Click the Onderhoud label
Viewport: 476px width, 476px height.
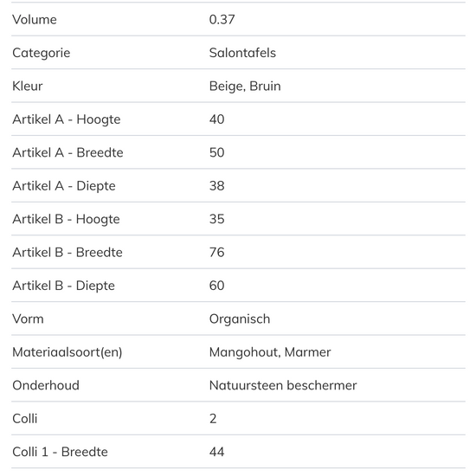46,385
